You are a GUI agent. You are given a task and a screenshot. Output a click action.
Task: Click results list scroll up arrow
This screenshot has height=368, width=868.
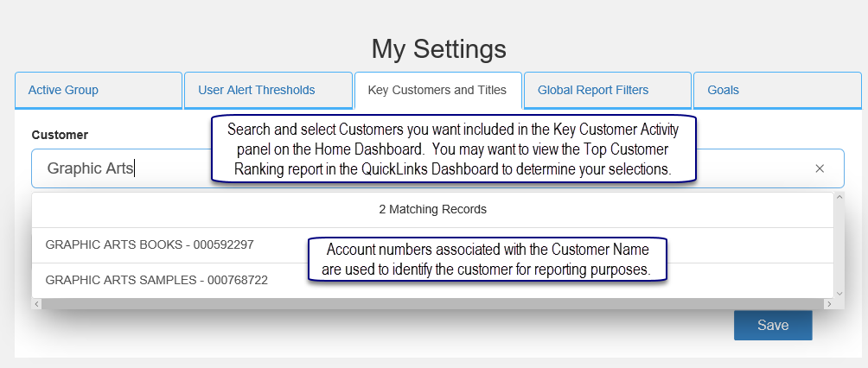(x=839, y=197)
